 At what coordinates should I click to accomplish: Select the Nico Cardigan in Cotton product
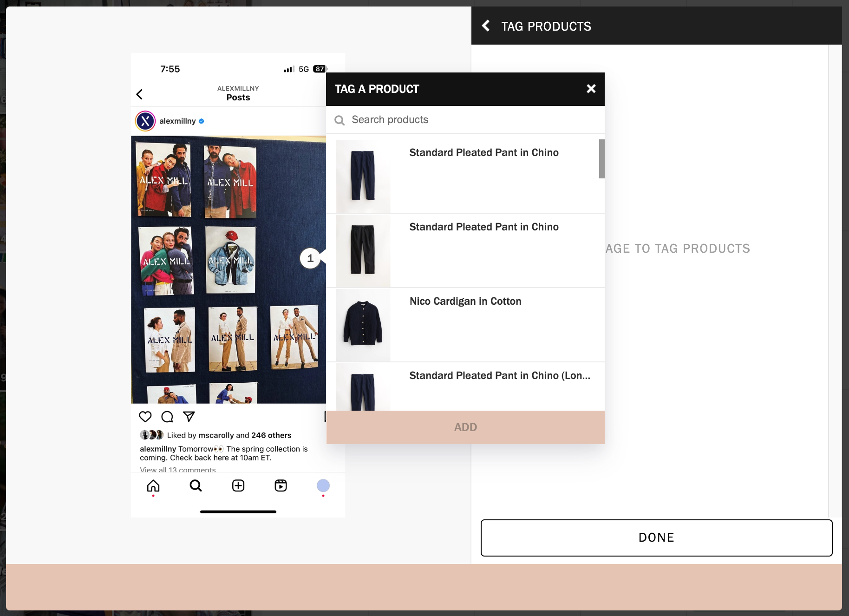[465, 325]
